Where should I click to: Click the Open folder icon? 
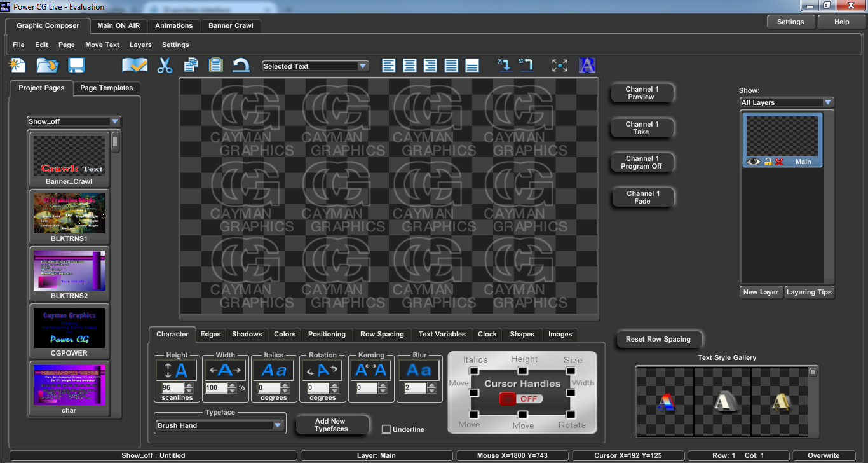[47, 65]
